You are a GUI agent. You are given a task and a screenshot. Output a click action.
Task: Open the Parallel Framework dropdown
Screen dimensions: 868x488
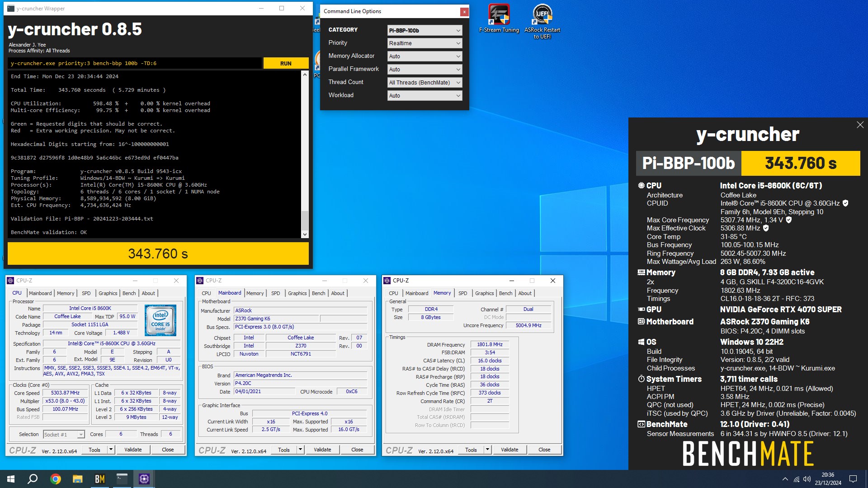pos(425,70)
